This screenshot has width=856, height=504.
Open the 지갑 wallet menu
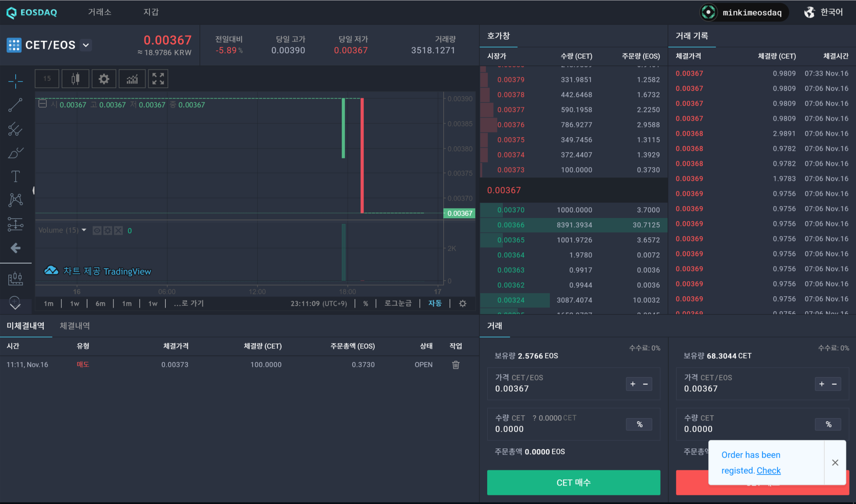click(x=151, y=12)
